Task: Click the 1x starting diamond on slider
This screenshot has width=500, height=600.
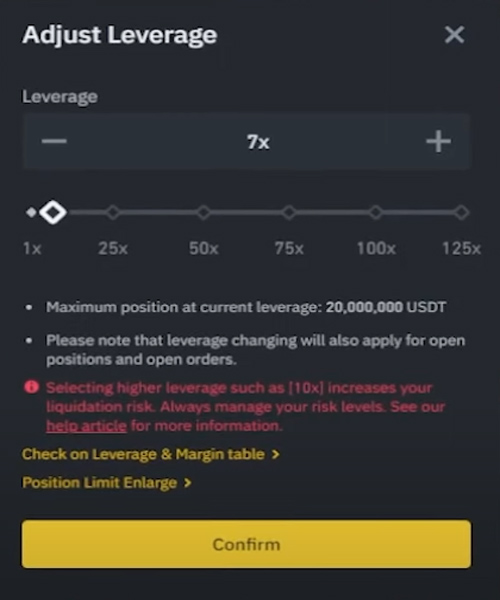Action: tap(31, 212)
